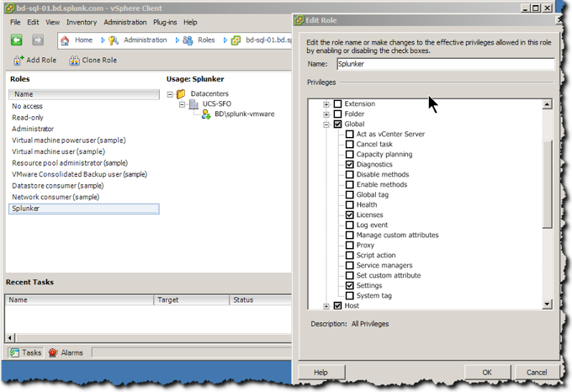Viewport: 572px width, 392px height.
Task: Click the Tasks checklist icon
Action: [14, 352]
